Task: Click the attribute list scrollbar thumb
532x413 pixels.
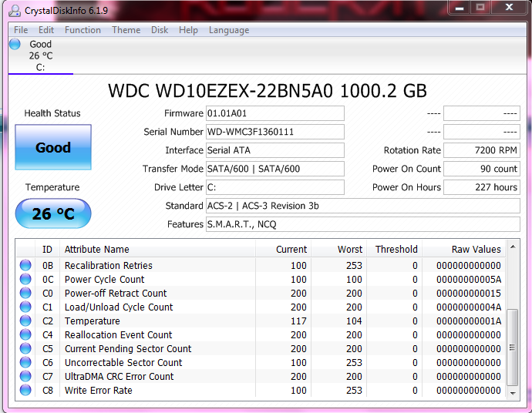Action: pos(513,348)
